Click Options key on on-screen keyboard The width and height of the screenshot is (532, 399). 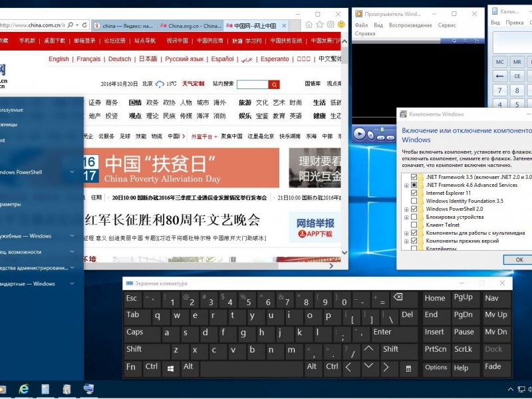pos(436,368)
